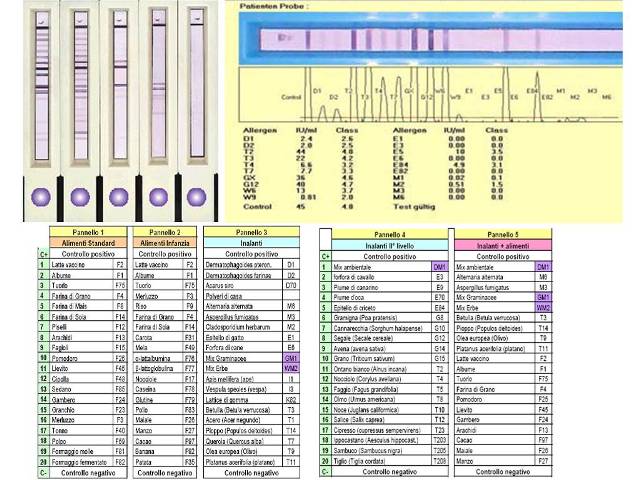Screen dimensions: 640x480
Task: Click the 'Quercia (Quercus alba)' row
Action: pyautogui.click(x=251, y=441)
